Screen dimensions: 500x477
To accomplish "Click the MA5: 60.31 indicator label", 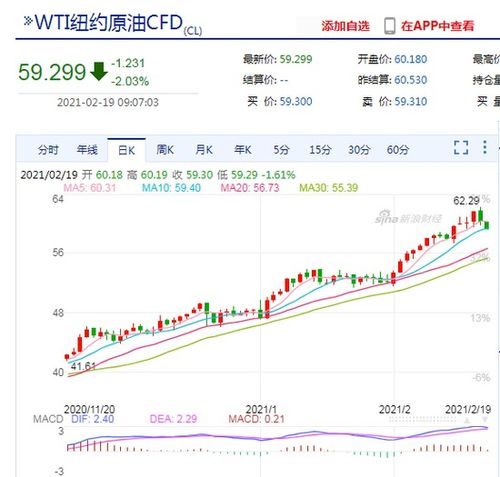I will click(90, 188).
